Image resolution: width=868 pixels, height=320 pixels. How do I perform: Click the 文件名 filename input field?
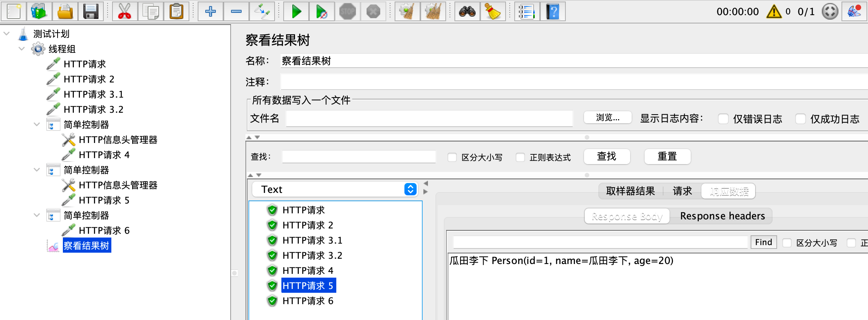coord(429,118)
